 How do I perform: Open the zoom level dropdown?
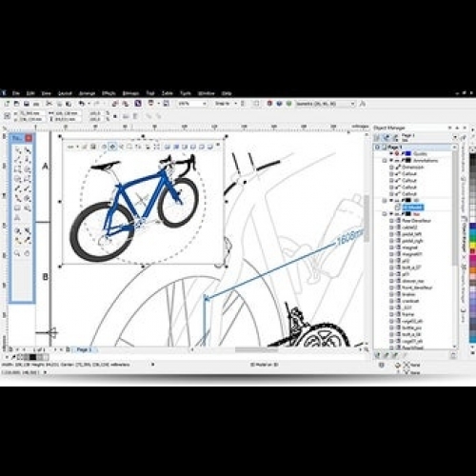coord(205,104)
